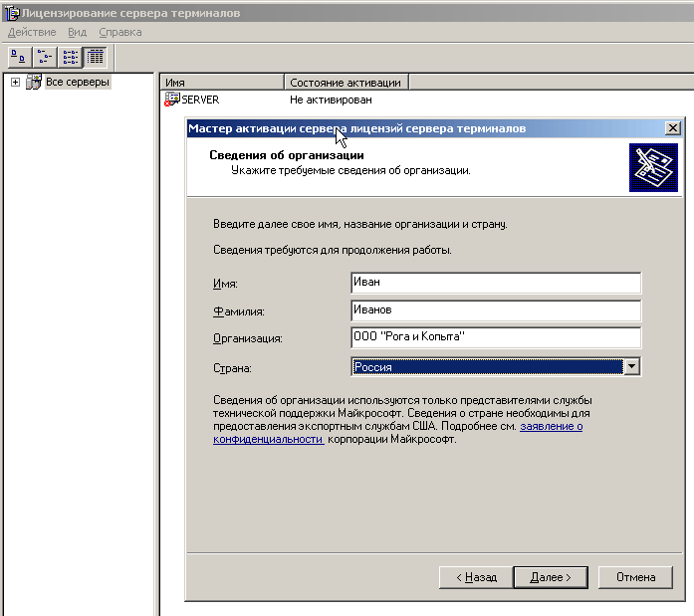
Task: Click the 'Организация' input field
Action: coord(496,337)
